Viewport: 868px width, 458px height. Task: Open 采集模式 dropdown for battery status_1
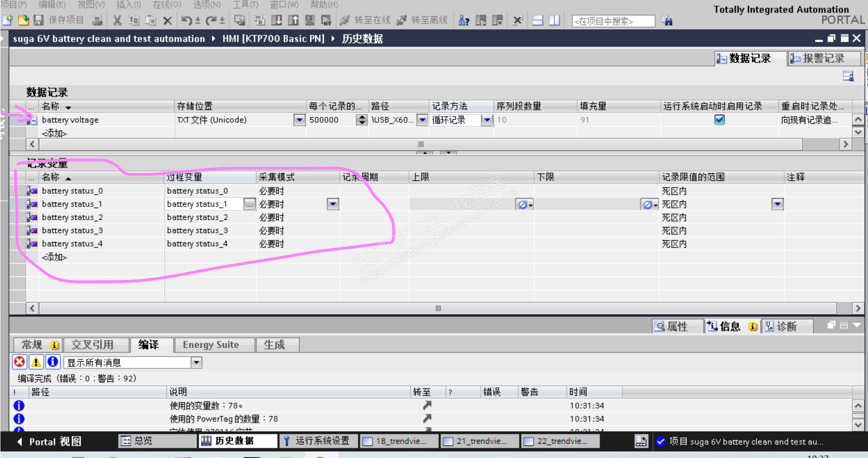[333, 204]
